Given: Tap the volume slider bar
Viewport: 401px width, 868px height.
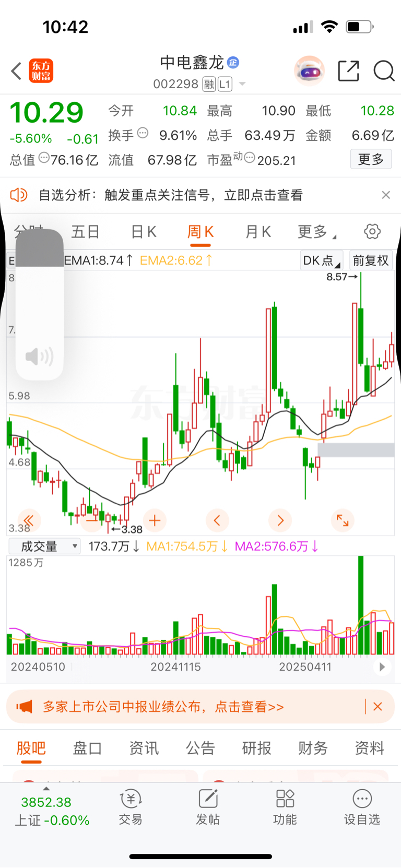Looking at the screenshot, I should 40,304.
